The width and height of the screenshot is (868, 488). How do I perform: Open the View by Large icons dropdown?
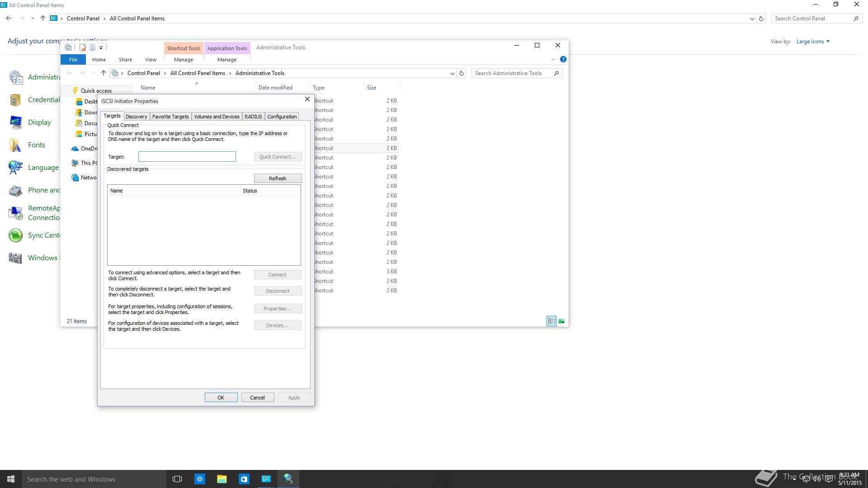813,42
